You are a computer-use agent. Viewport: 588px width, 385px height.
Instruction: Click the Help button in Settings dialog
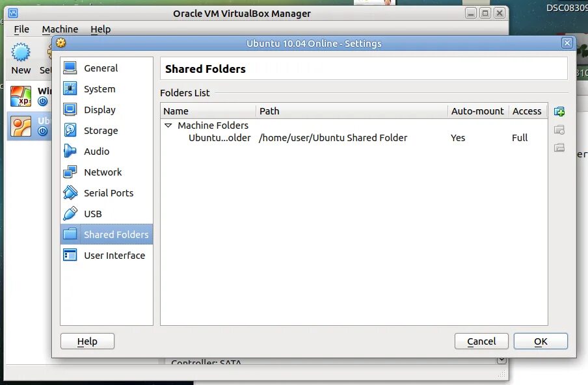pyautogui.click(x=87, y=341)
